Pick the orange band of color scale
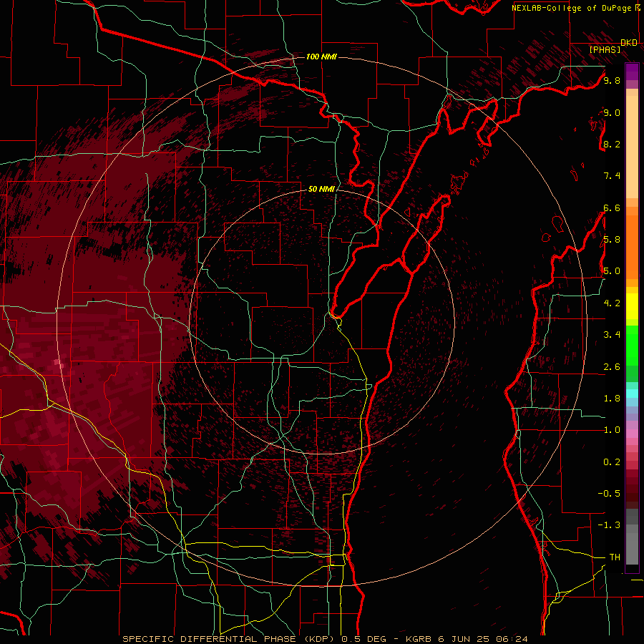 tap(632, 246)
